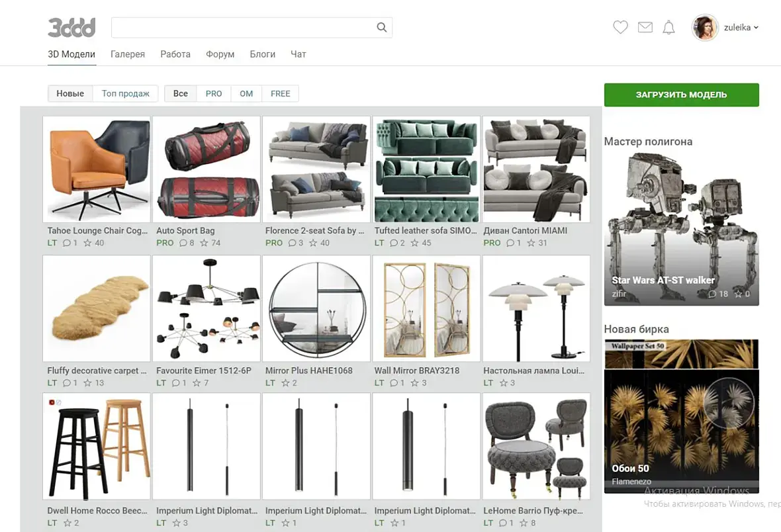This screenshot has height=532, width=781.
Task: Open LeHome Barrio pouf thumbnail
Action: click(536, 447)
